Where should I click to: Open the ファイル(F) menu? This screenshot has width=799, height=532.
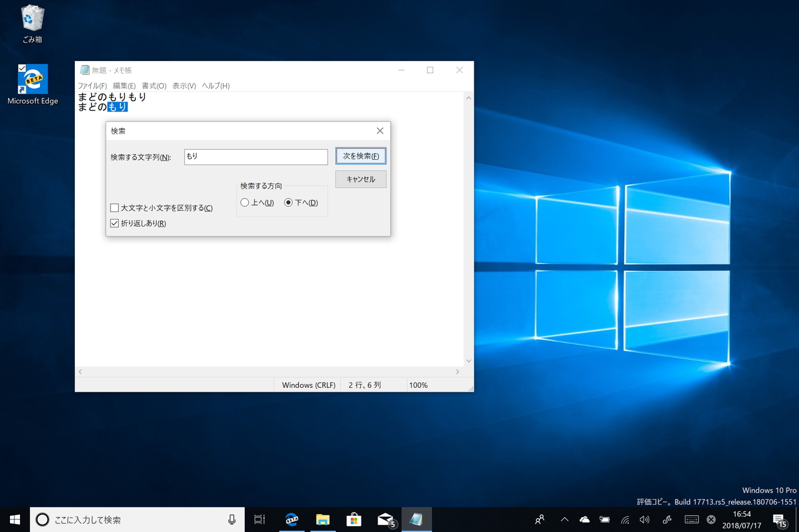(92, 86)
